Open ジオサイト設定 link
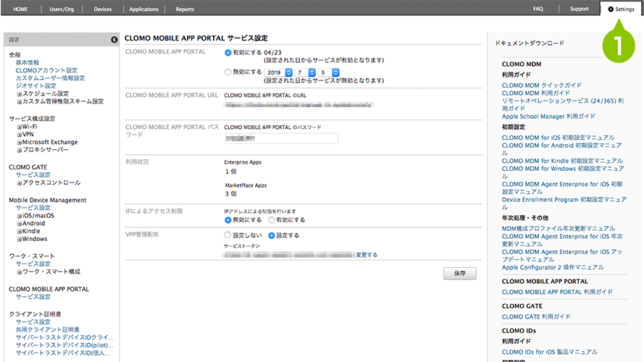 [x=35, y=85]
